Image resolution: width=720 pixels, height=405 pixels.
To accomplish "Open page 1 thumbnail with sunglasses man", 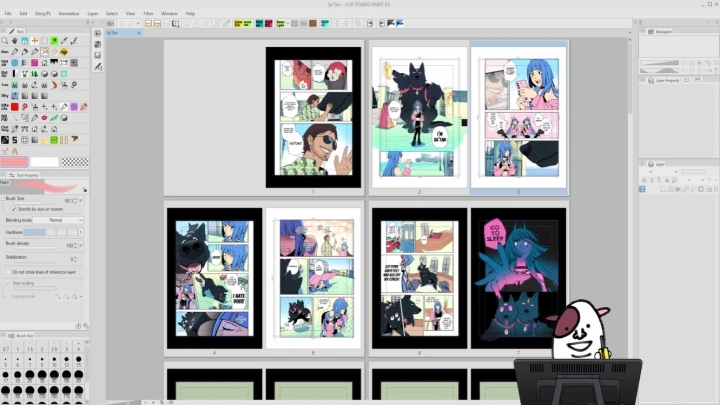I will pyautogui.click(x=313, y=117).
